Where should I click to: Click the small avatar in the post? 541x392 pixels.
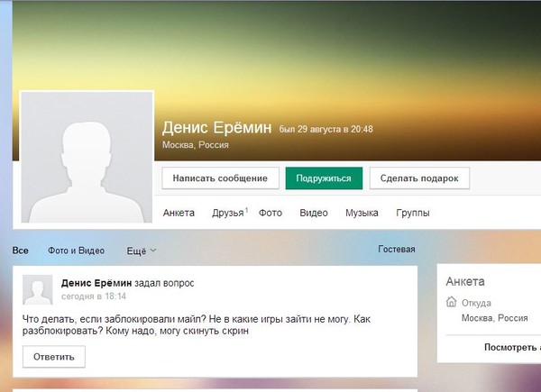point(37,289)
